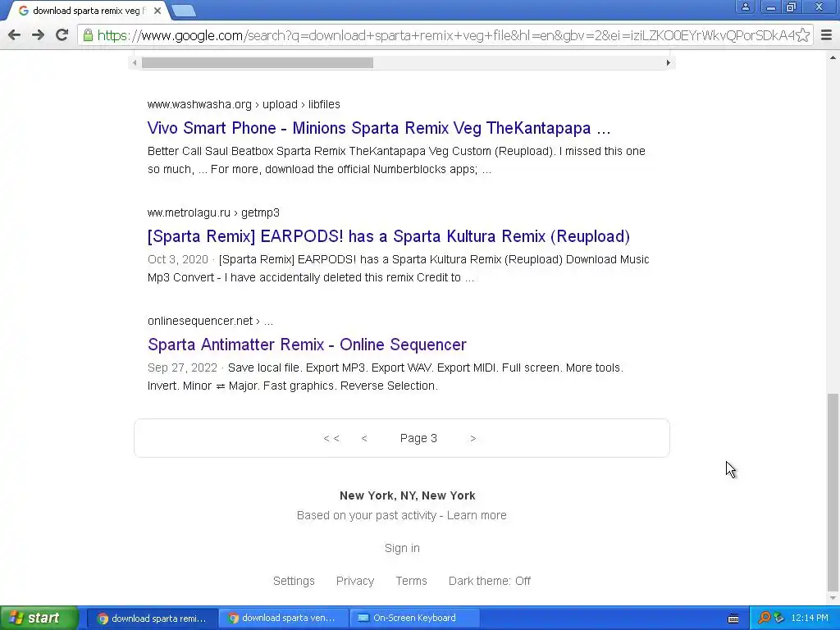Reload the page with the refresh icon
The image size is (840, 630).
[62, 35]
